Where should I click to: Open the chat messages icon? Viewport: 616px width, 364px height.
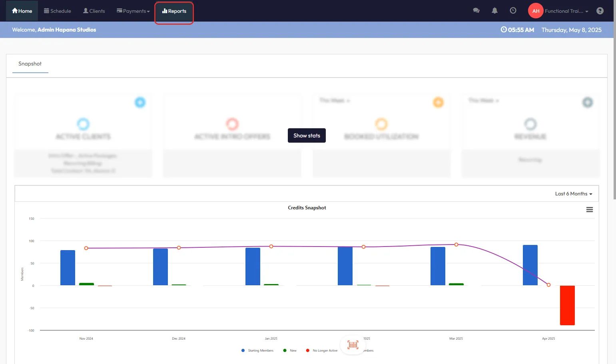pos(476,11)
